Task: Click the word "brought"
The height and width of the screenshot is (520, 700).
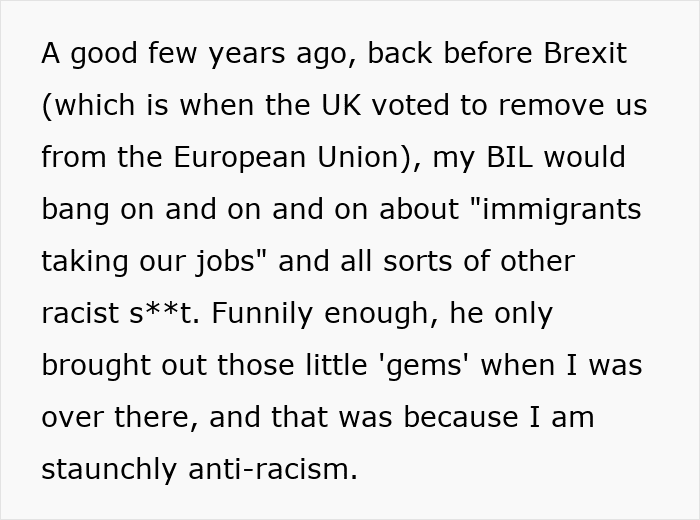Action: point(96,365)
